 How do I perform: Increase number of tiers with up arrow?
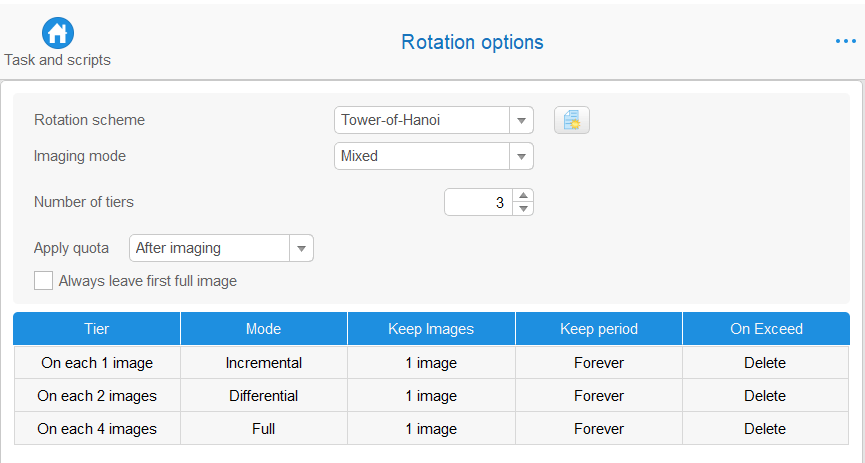coord(523,195)
